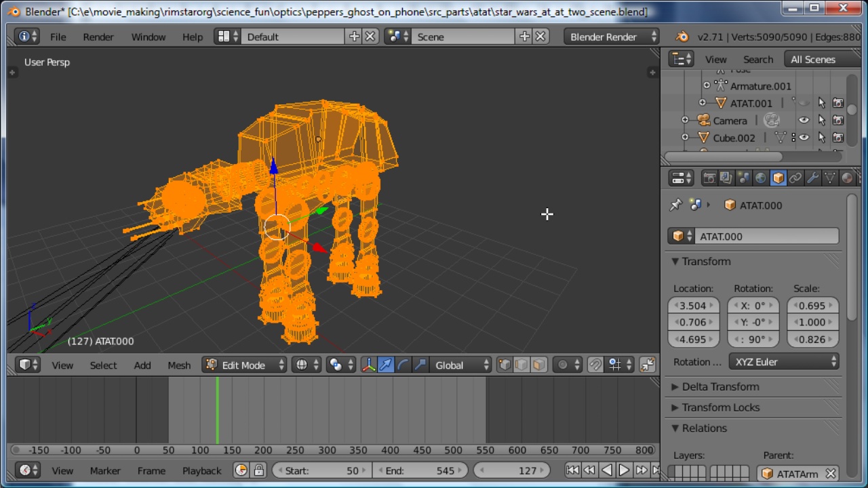The width and height of the screenshot is (868, 488).
Task: Select the translate manipulator arrow
Action: (x=386, y=365)
